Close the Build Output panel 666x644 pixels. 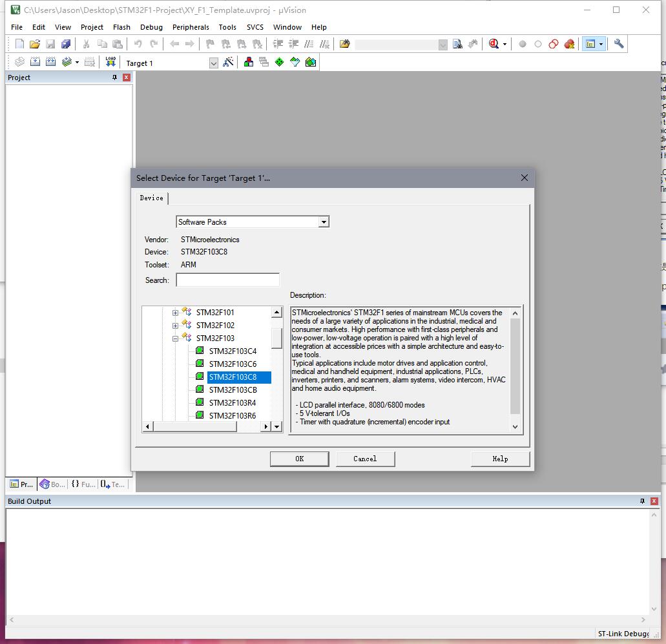tap(654, 501)
